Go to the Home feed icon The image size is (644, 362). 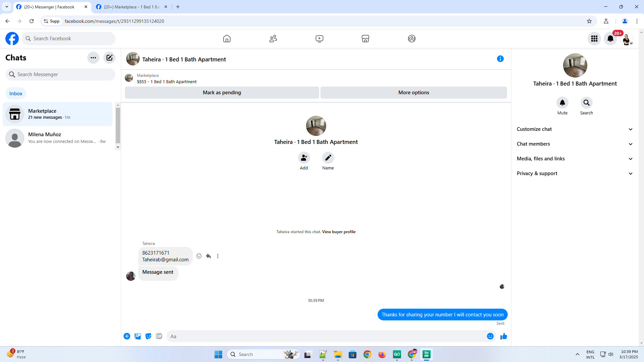point(227,39)
